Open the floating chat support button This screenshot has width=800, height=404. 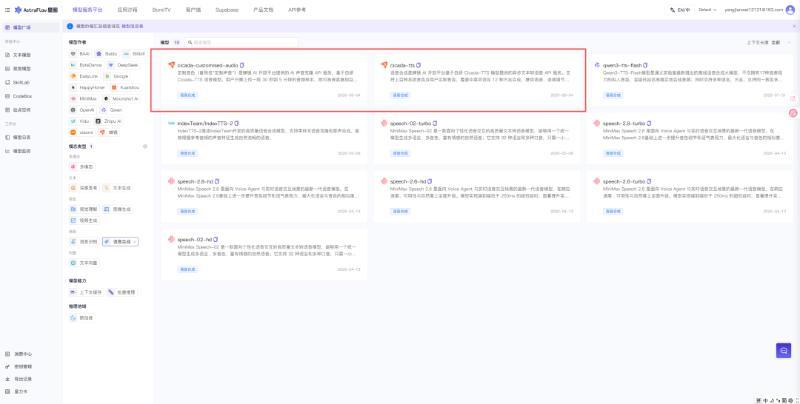click(784, 350)
